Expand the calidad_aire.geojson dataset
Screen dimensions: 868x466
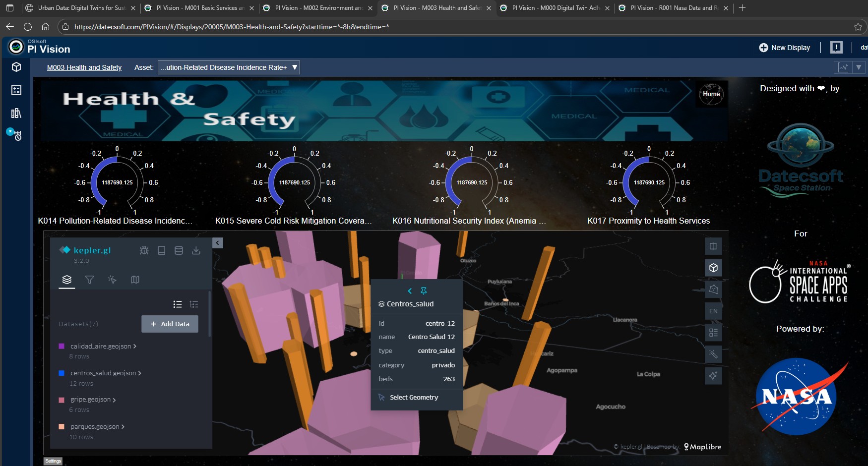click(x=134, y=347)
